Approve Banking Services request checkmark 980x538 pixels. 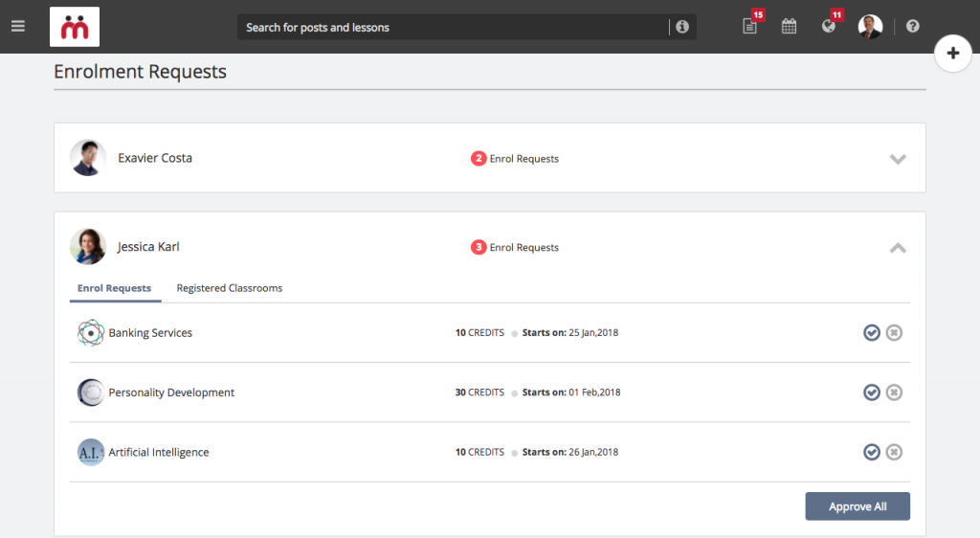[x=871, y=332]
